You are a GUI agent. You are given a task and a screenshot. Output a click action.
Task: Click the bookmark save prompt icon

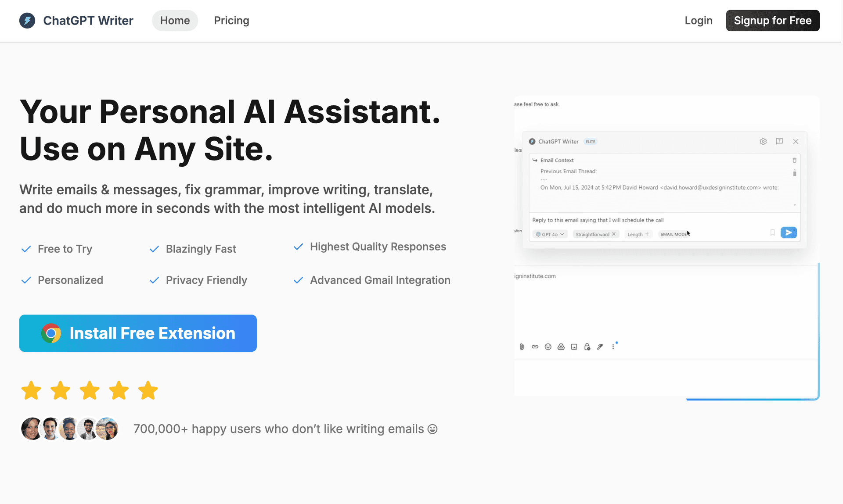point(772,232)
